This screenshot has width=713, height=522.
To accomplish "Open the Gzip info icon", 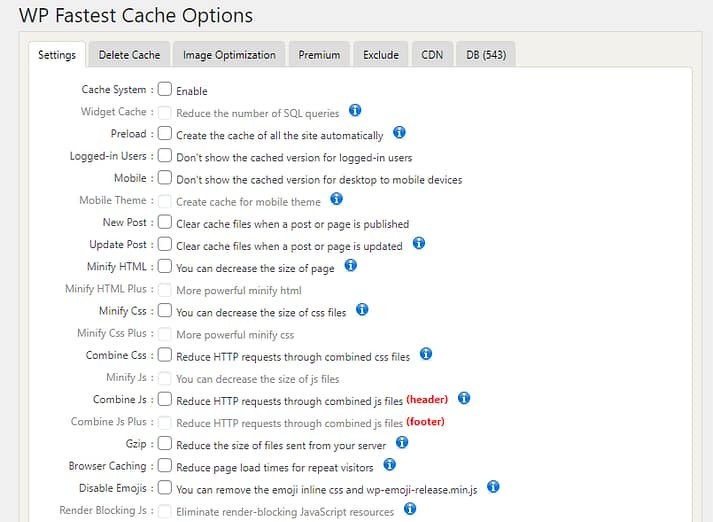I will pyautogui.click(x=402, y=442).
